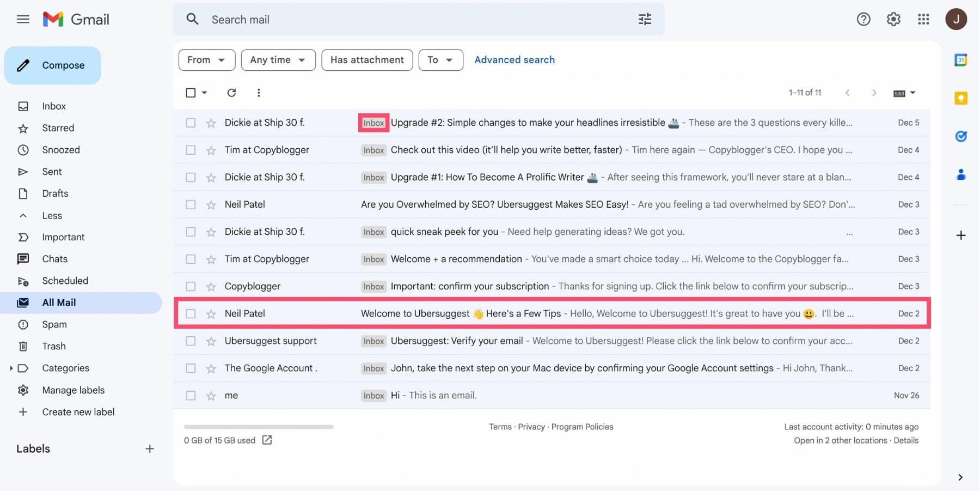Switch to the Starred mailbox
The image size is (980, 491).
(58, 128)
